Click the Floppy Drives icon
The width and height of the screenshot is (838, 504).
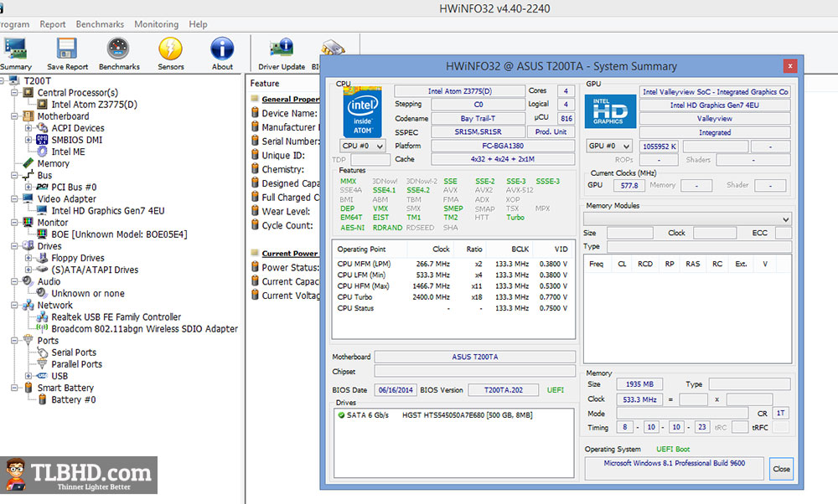[42, 258]
